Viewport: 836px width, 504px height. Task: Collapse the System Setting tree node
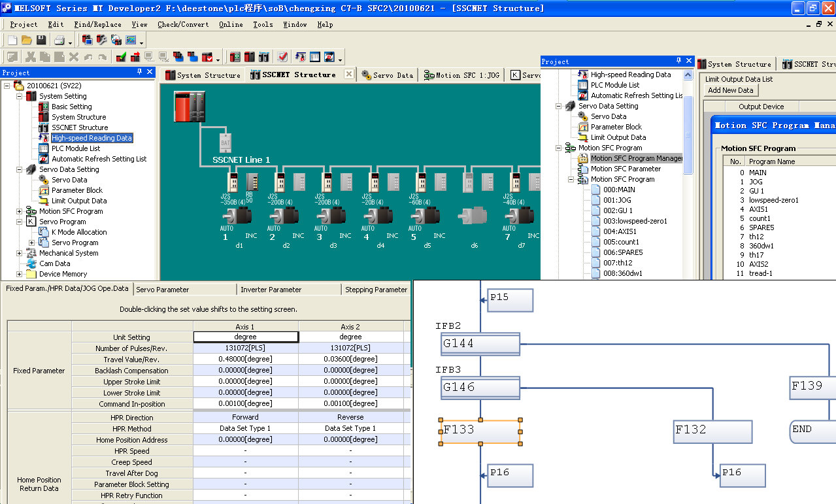click(20, 96)
